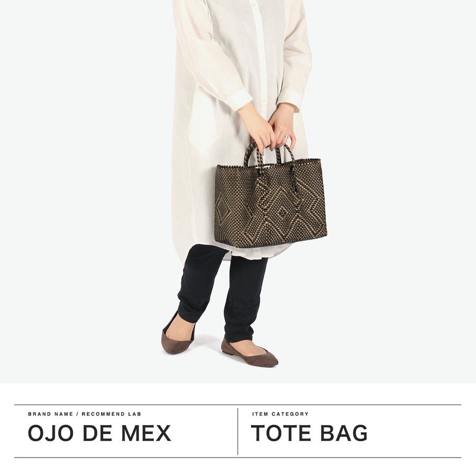
Task: Click the OJO DE MEX brand name text
Action: pos(99,433)
